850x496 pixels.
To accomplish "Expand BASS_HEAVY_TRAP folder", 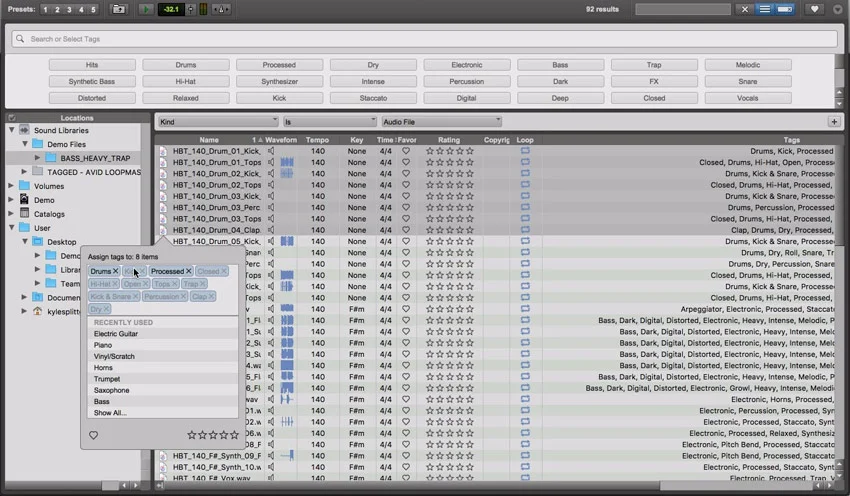I will 37,158.
